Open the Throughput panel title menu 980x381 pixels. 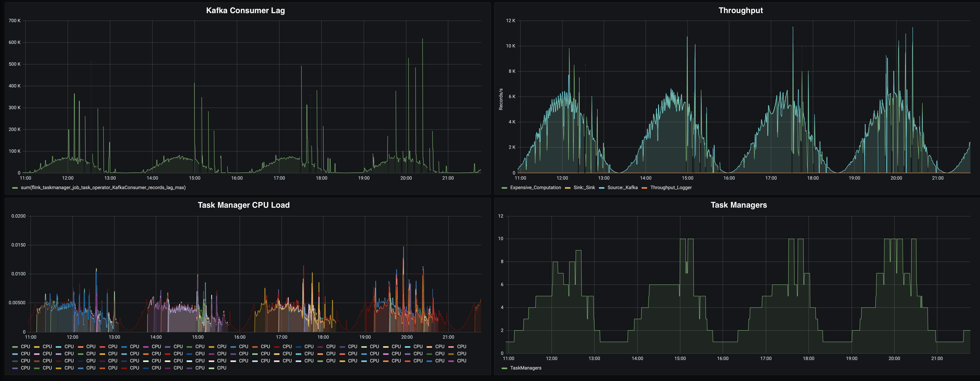(740, 11)
